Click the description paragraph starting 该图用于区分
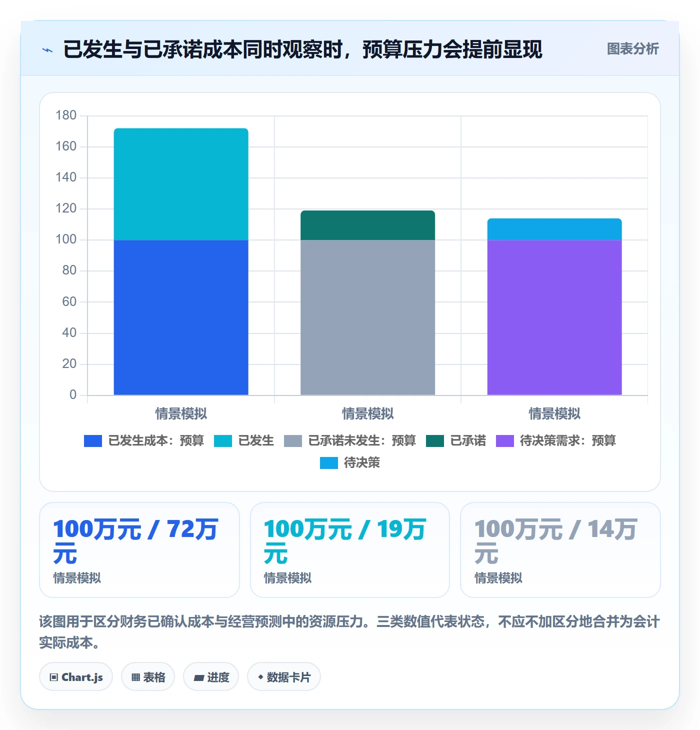 pos(349,632)
